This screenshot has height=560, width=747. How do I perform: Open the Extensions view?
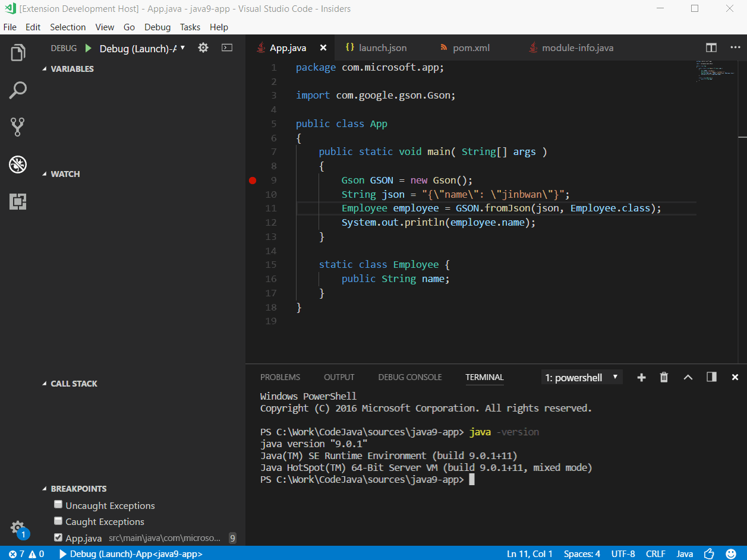[x=18, y=202]
